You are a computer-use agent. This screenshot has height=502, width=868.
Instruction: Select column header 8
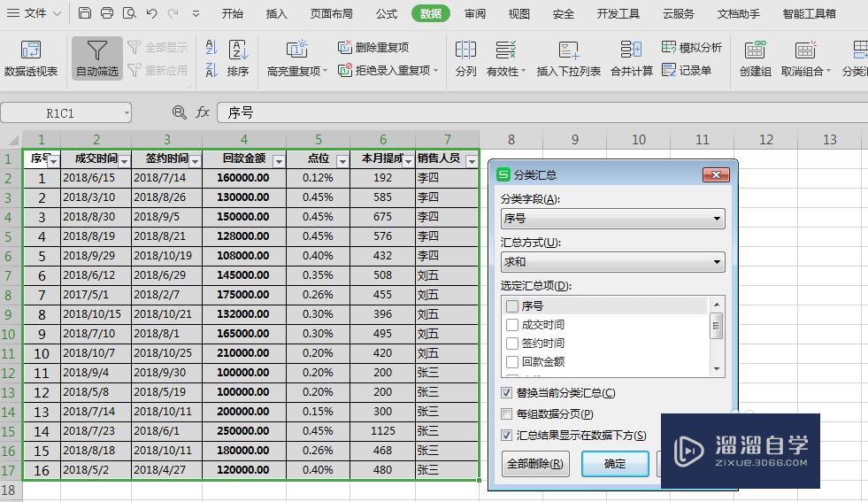point(511,140)
